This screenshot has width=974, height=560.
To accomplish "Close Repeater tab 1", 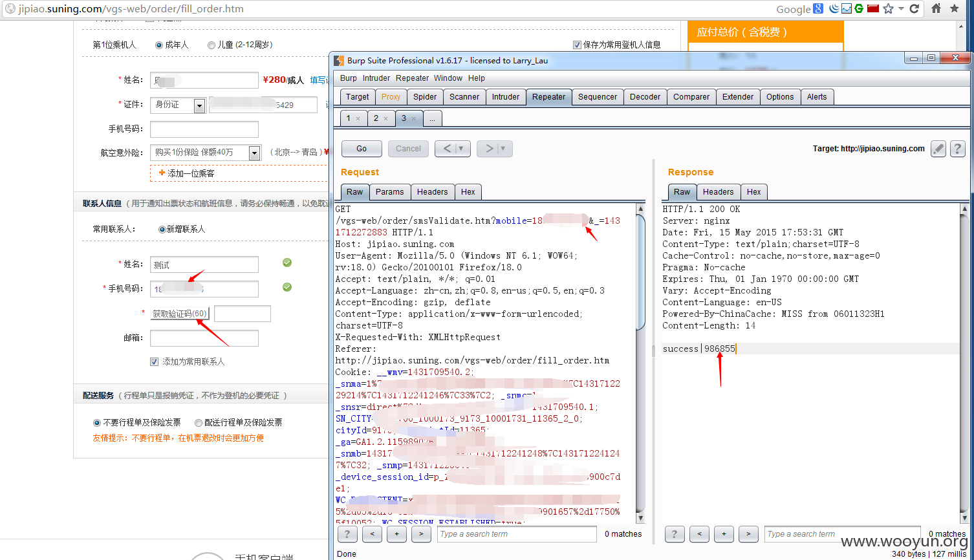I will [358, 118].
